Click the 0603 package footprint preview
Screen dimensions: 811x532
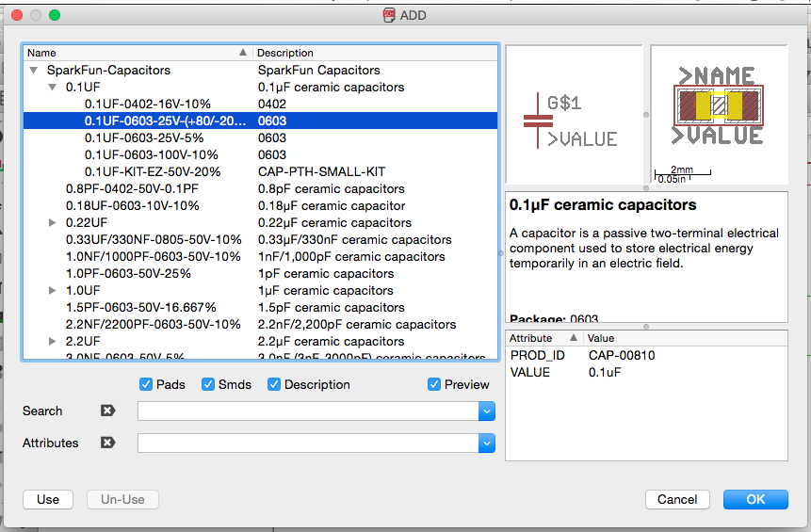coord(719,114)
